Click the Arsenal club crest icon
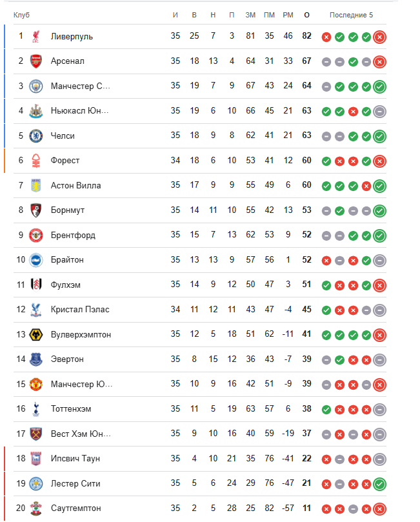Viewport: 420px width, 522px height. [x=36, y=61]
